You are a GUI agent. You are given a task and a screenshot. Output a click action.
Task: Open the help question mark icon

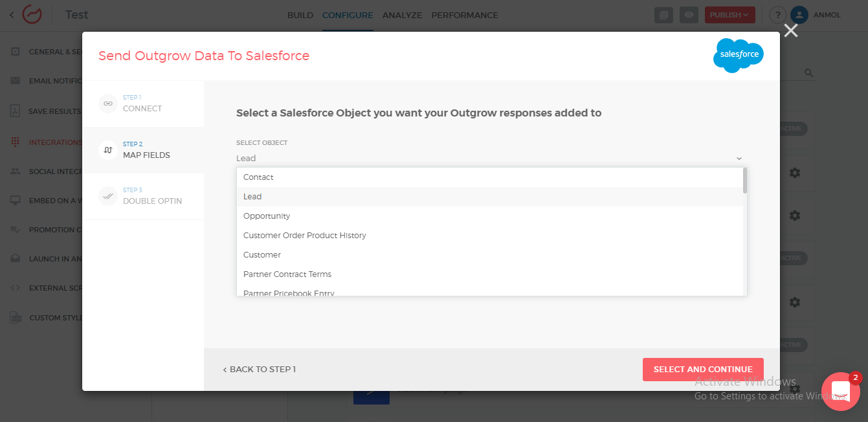pos(778,15)
